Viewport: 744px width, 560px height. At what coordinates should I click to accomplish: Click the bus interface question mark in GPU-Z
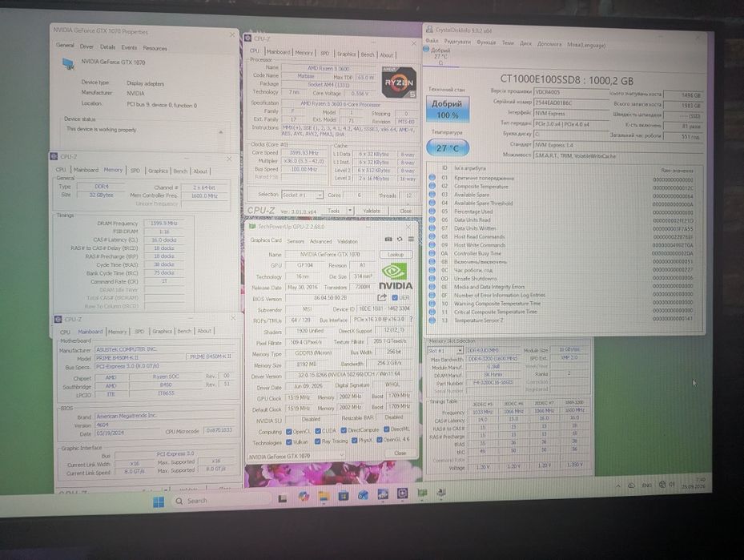[x=411, y=320]
